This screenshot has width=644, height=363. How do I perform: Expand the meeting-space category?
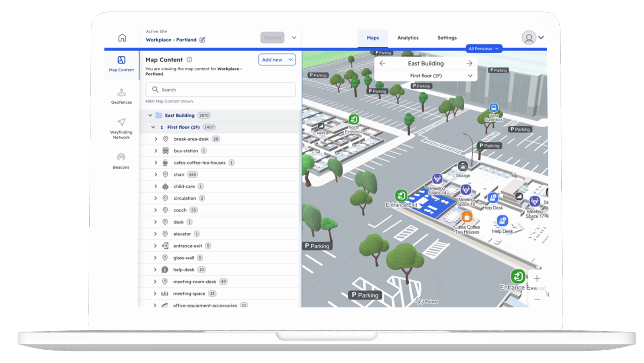point(155,293)
